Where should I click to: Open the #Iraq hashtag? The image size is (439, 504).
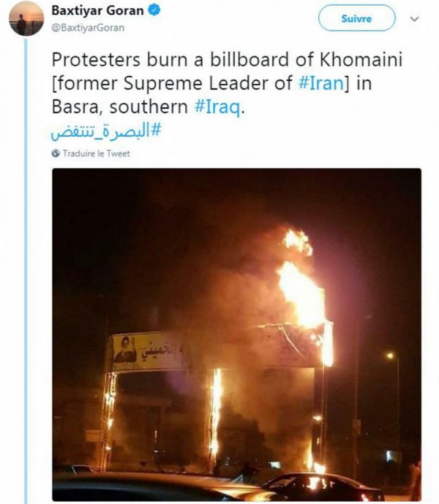pyautogui.click(x=217, y=107)
